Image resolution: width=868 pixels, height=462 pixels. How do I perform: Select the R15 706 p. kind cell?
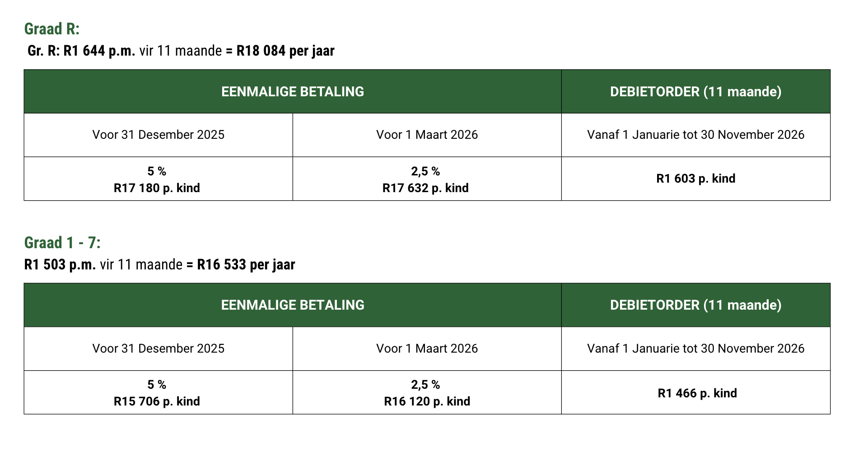click(158, 392)
